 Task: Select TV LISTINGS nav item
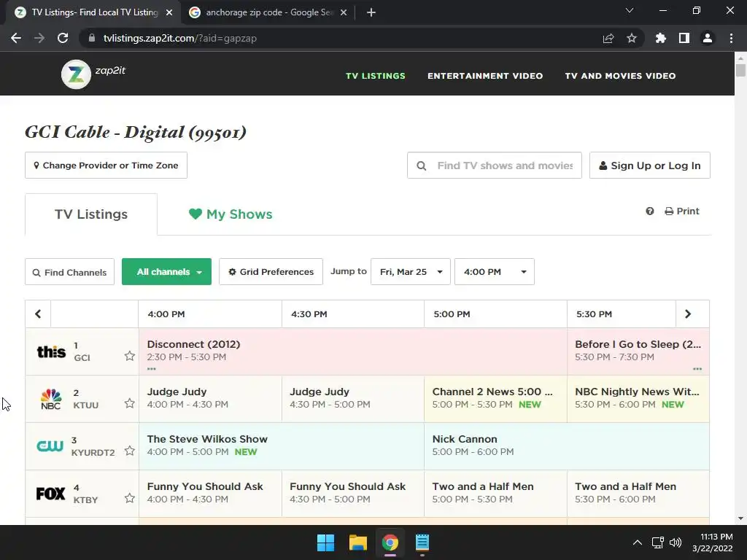tap(376, 76)
